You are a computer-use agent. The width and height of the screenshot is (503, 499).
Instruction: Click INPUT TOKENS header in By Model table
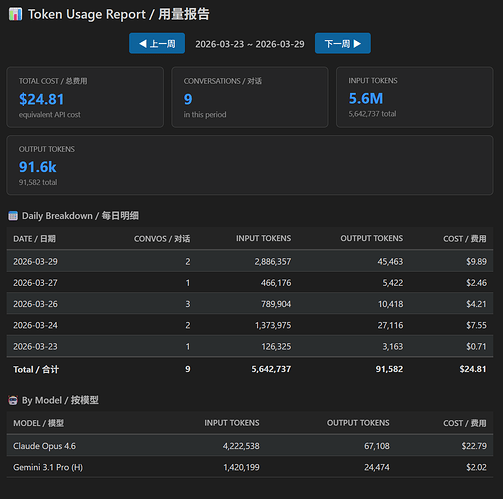point(232,423)
